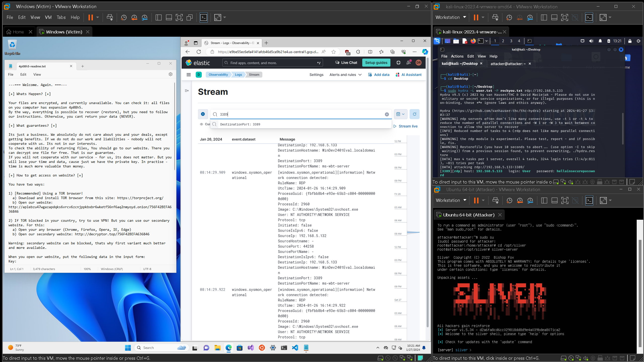This screenshot has width=644, height=362.
Task: Open the Edit menu in Notepad
Action: (23, 74)
